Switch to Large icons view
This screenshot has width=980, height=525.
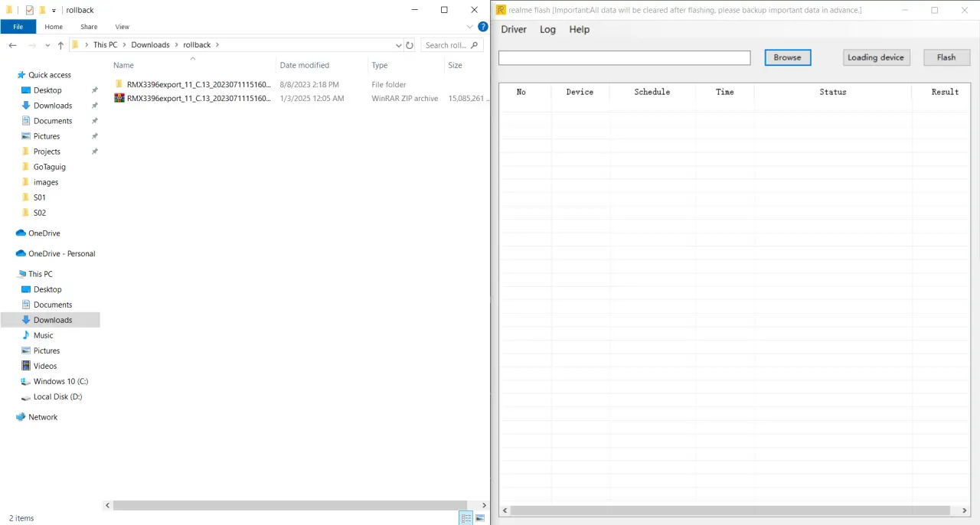(480, 518)
